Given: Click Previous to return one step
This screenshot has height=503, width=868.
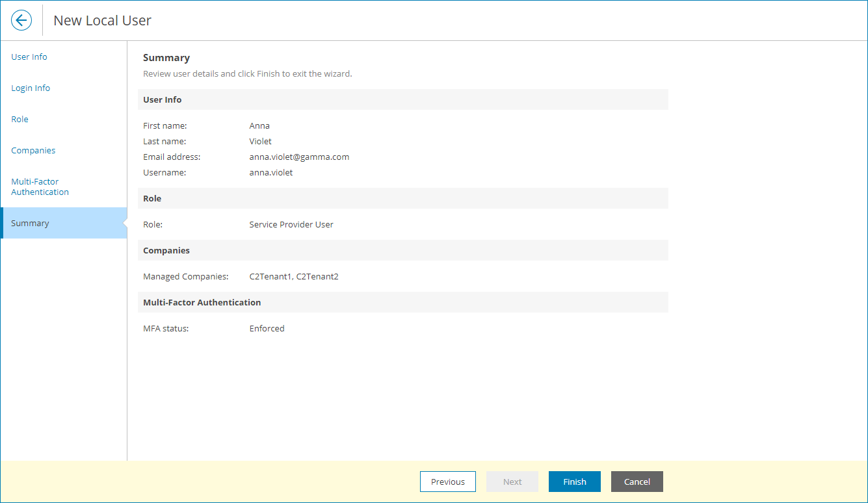Looking at the screenshot, I should click(447, 482).
